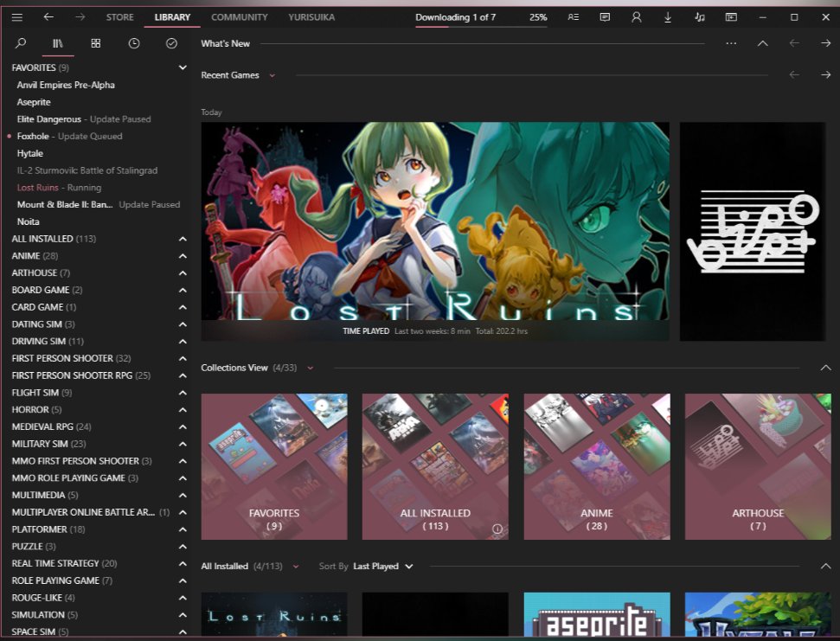Go back with the left arrow
This screenshot has height=641, width=840.
(x=48, y=17)
